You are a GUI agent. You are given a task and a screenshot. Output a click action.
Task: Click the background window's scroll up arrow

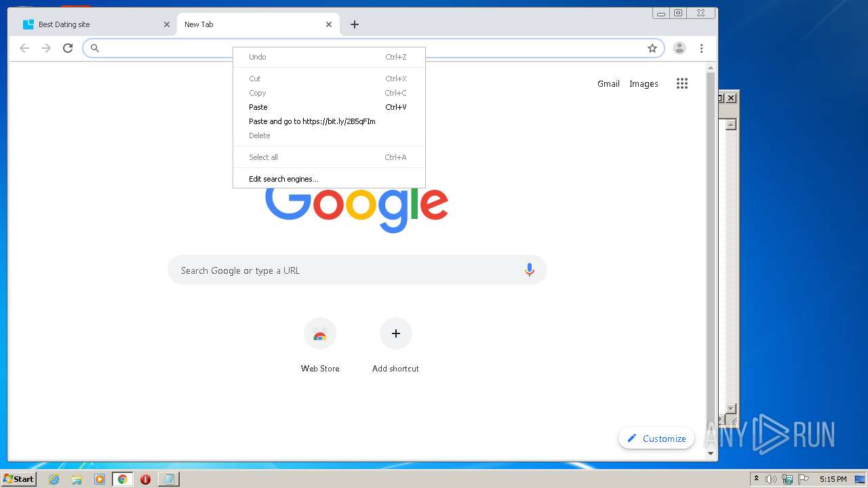click(x=731, y=125)
